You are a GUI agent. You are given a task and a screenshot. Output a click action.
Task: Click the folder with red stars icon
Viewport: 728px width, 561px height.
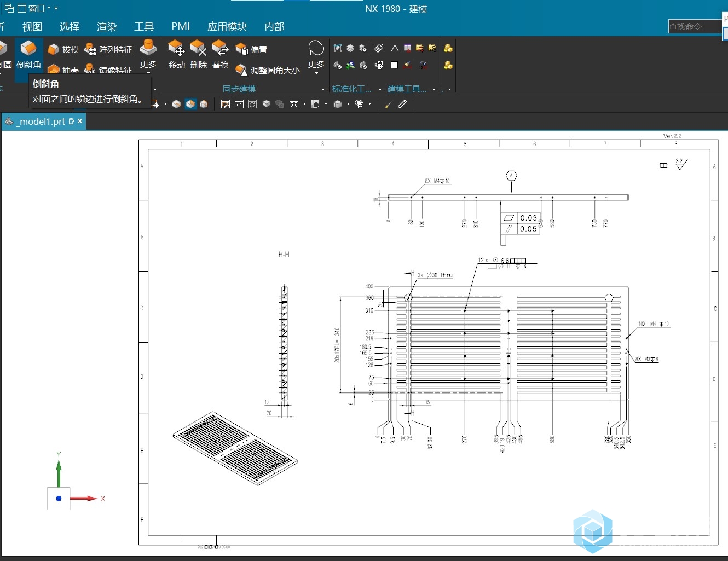tap(420, 48)
